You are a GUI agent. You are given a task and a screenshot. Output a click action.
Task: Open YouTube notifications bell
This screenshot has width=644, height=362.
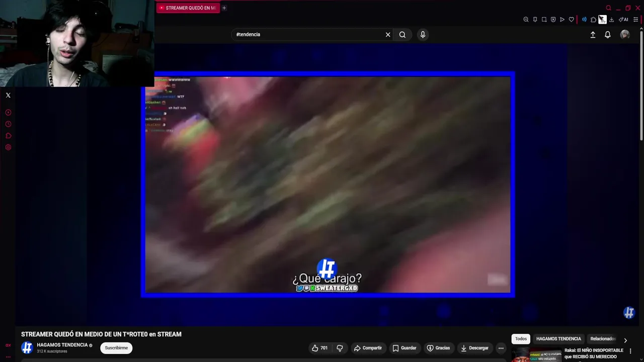pos(608,35)
